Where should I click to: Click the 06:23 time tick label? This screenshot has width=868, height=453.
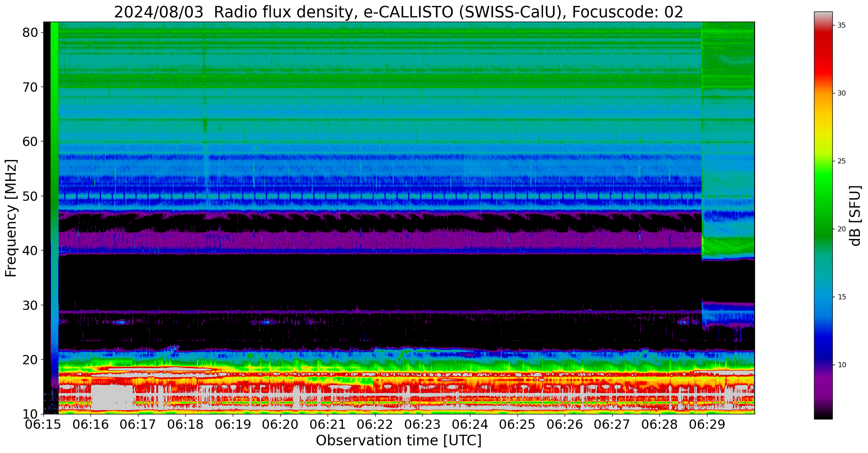[x=422, y=424]
